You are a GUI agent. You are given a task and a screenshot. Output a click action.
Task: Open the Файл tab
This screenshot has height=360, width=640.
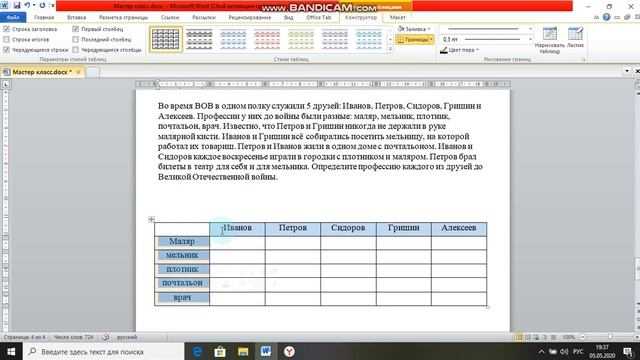pos(13,18)
